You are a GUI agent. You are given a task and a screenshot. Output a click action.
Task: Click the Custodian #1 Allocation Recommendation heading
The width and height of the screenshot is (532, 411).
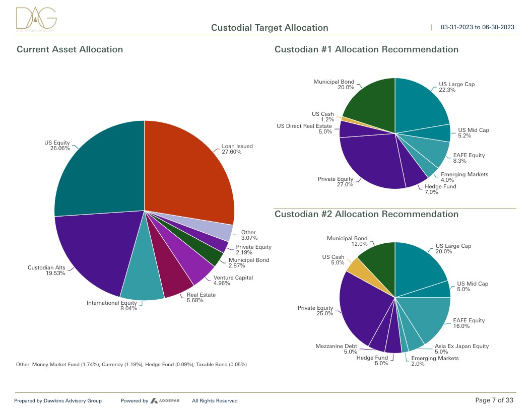coord(366,49)
